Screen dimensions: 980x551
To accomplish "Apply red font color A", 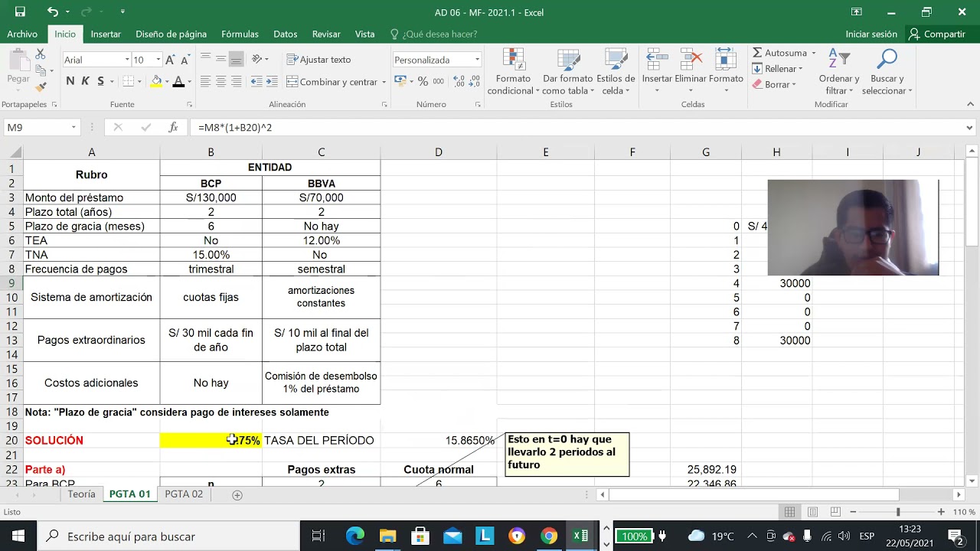I will point(178,81).
